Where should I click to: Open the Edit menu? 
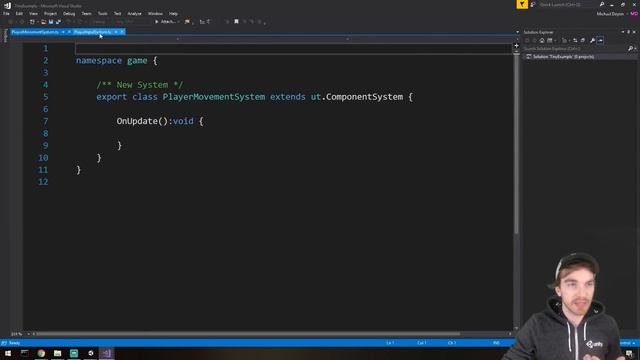pyautogui.click(x=19, y=13)
